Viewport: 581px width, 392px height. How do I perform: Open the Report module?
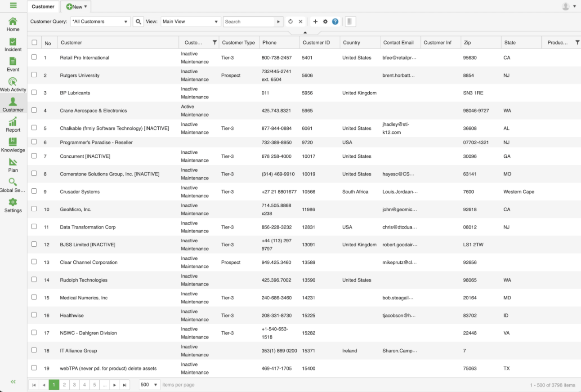pyautogui.click(x=13, y=125)
